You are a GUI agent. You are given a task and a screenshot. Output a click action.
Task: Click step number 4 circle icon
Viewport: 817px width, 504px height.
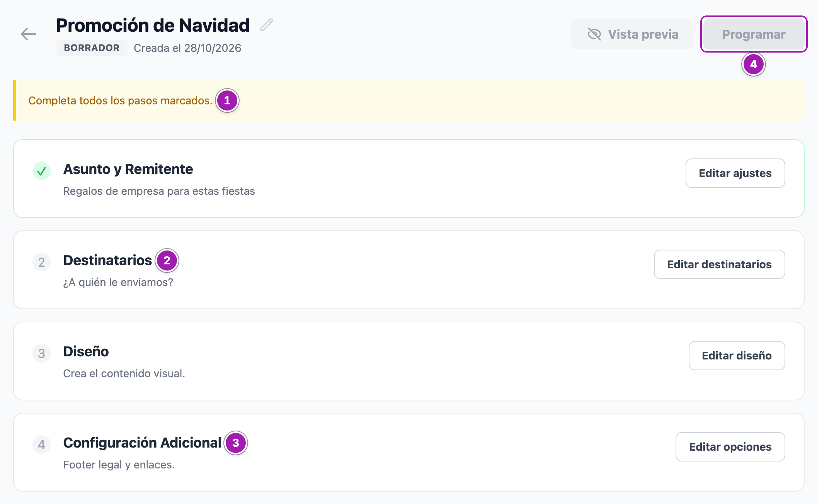tap(42, 444)
